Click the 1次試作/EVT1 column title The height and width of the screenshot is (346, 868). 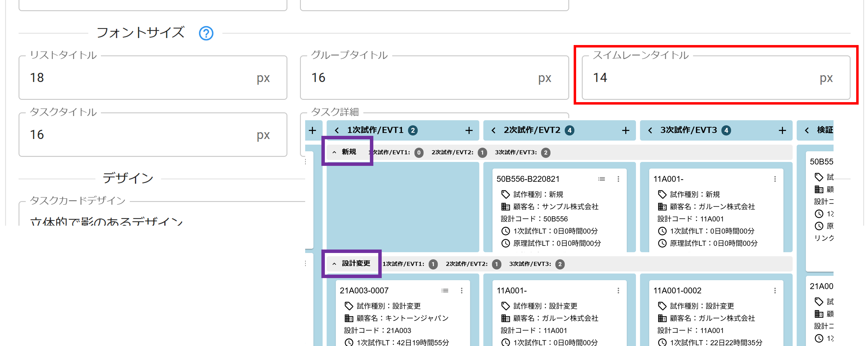tap(375, 130)
